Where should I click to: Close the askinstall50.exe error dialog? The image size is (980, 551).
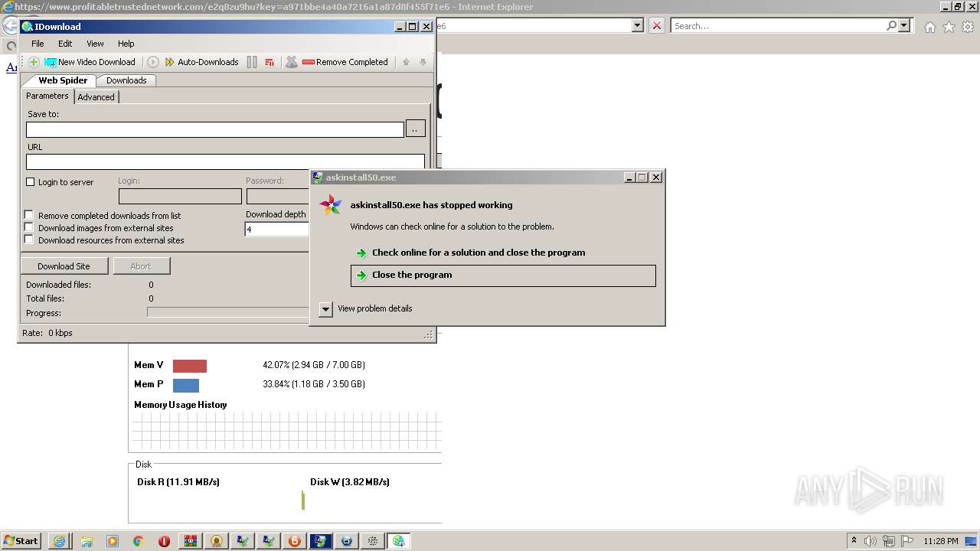tap(656, 178)
